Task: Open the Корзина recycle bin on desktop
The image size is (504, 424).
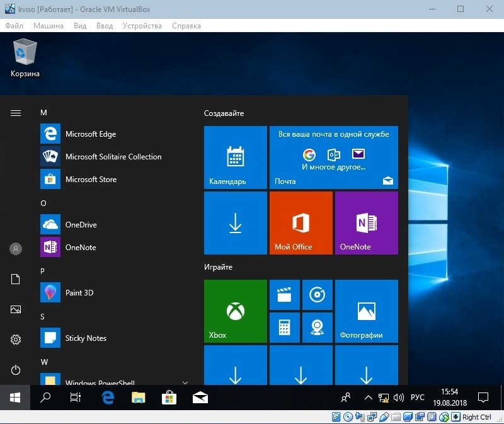Action: point(25,58)
